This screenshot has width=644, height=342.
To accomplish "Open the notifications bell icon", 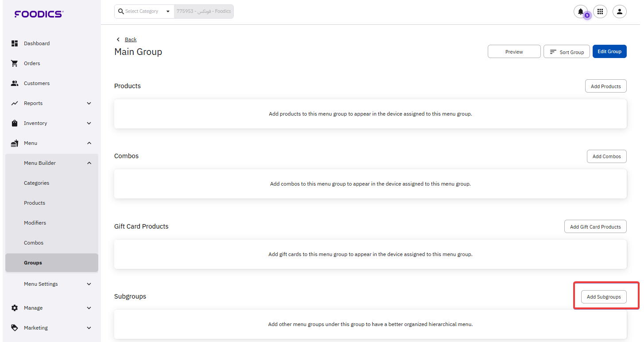I will [580, 12].
